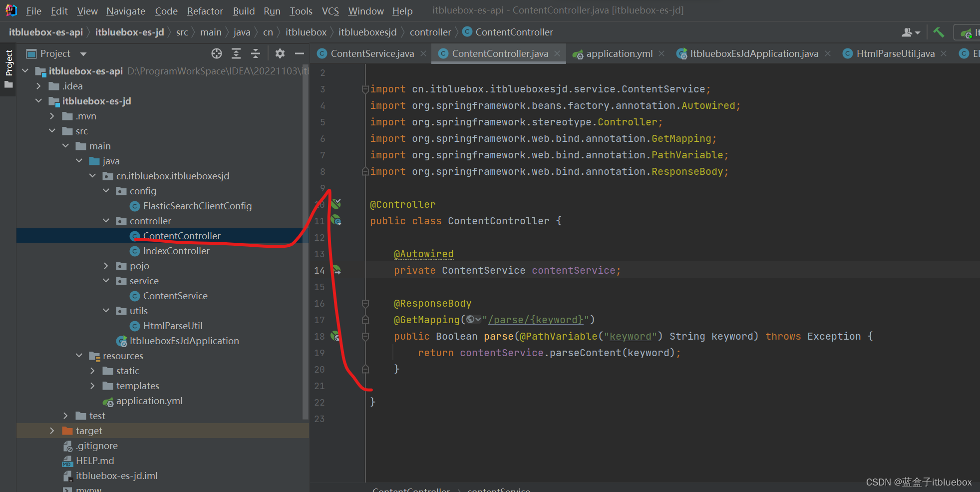
Task: Click the Project panel vertical scrollbar
Action: (x=306, y=242)
